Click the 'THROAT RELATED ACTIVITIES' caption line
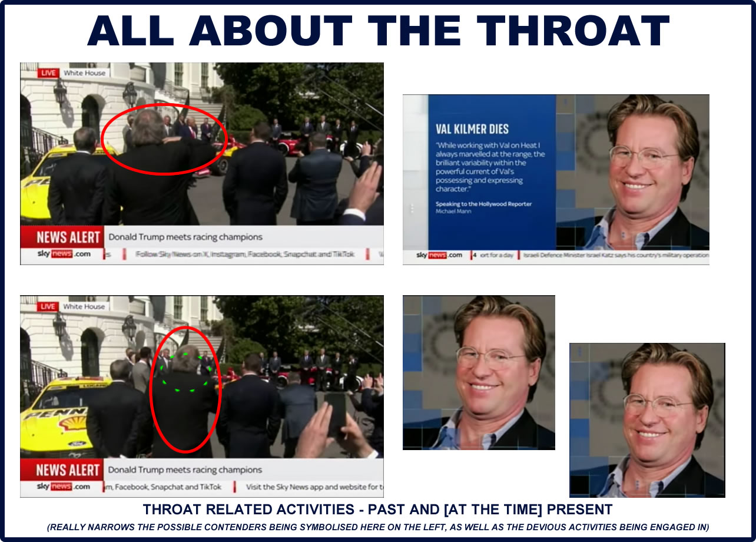 377,510
